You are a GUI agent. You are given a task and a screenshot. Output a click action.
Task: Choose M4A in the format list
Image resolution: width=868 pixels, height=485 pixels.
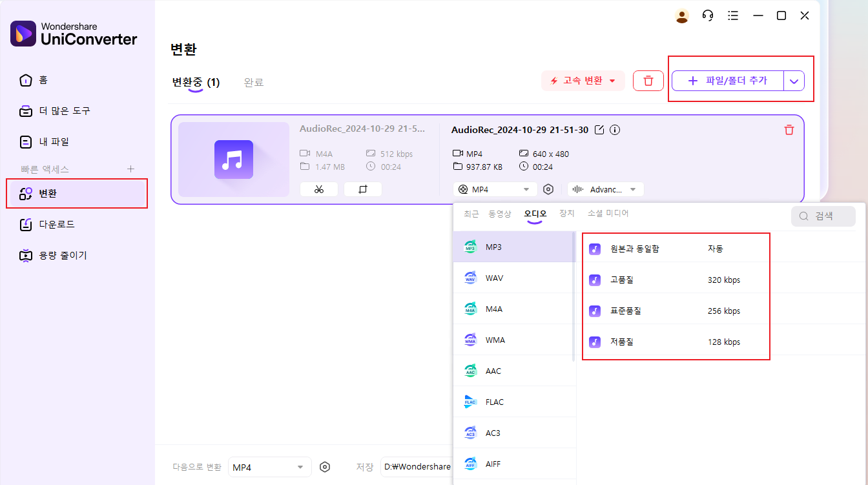point(513,309)
